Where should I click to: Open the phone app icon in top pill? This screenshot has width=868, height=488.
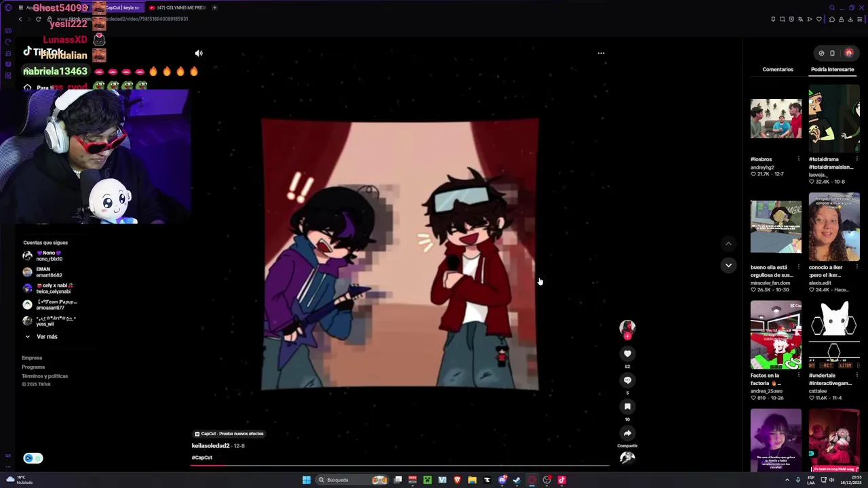point(832,53)
